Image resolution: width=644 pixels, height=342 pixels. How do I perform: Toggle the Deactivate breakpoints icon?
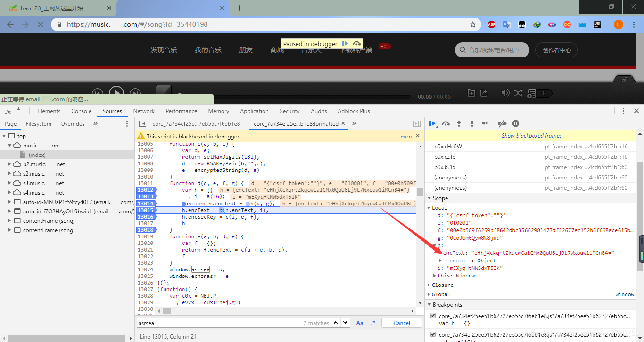point(502,123)
